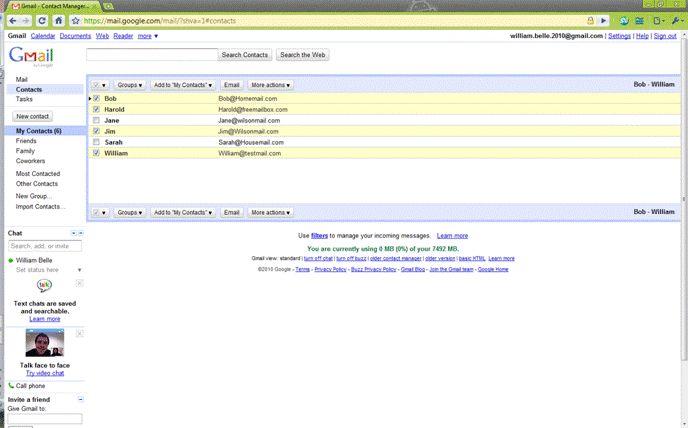Click the New contact button
Viewport: 688px width, 428px height.
[33, 117]
